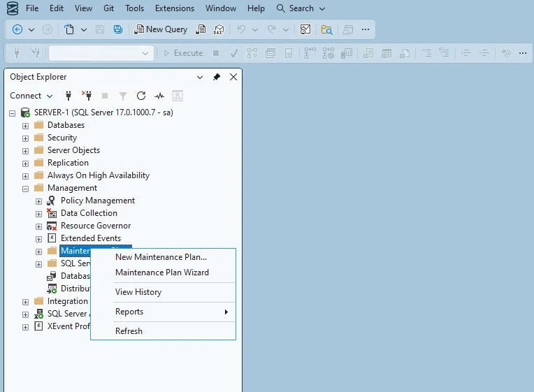Expand Always On High Availability node

pyautogui.click(x=26, y=176)
